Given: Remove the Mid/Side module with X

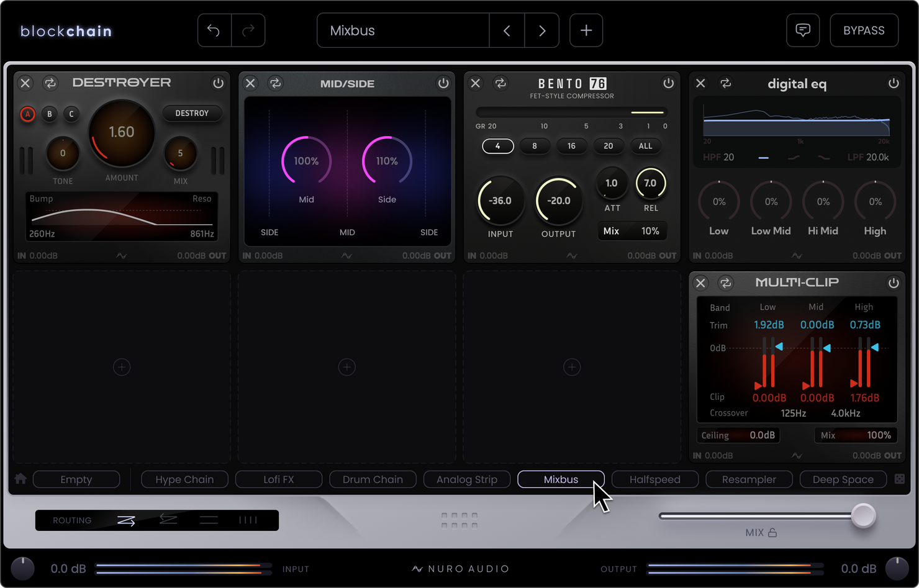Looking at the screenshot, I should point(250,83).
